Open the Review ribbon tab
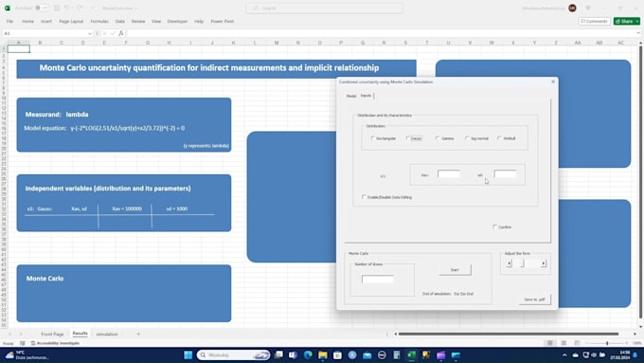Image resolution: width=644 pixels, height=363 pixels. pos(138,22)
